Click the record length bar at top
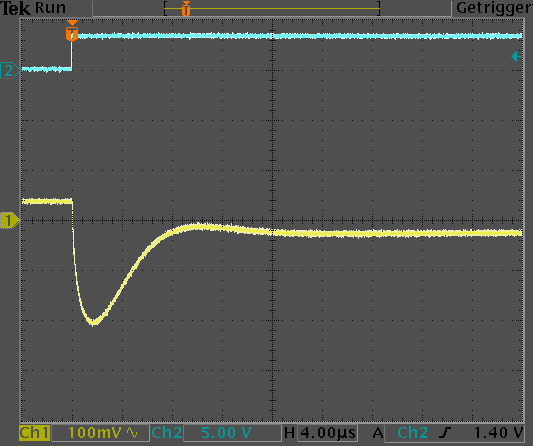 (272, 8)
